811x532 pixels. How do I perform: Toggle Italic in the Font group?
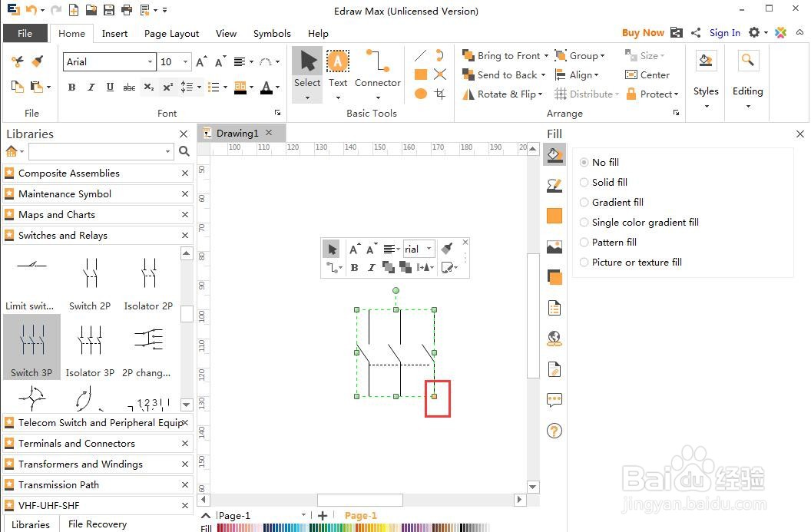pos(91,87)
